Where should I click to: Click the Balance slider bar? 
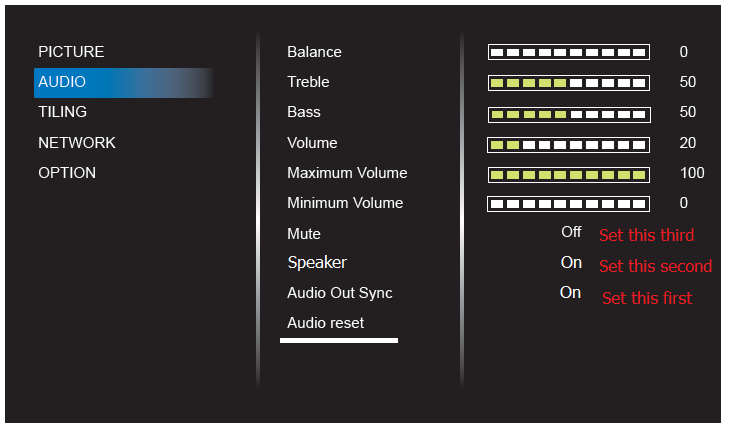tap(568, 52)
